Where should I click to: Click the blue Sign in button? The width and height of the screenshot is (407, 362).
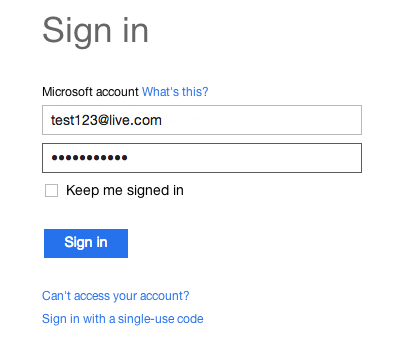click(x=86, y=243)
